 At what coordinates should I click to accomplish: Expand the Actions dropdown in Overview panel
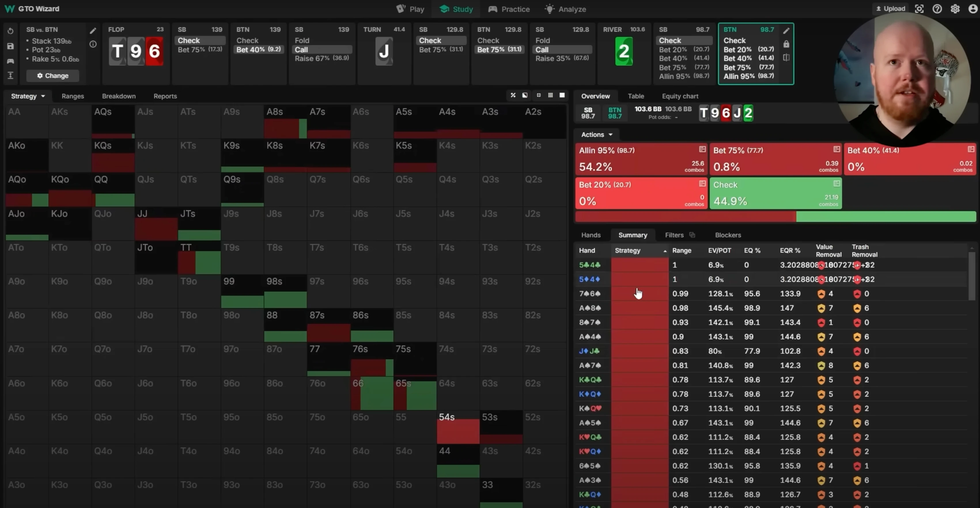[x=597, y=134]
